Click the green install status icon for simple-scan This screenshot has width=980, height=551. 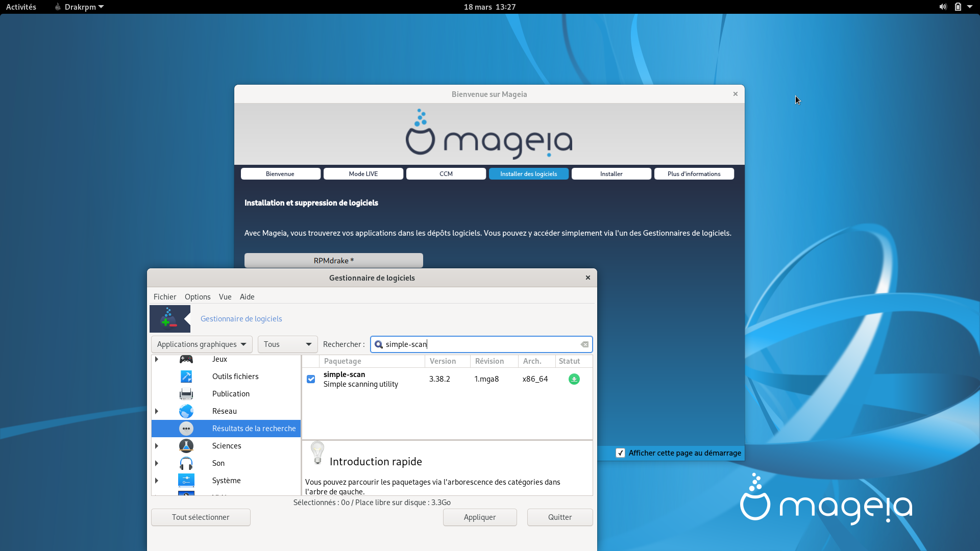tap(574, 379)
